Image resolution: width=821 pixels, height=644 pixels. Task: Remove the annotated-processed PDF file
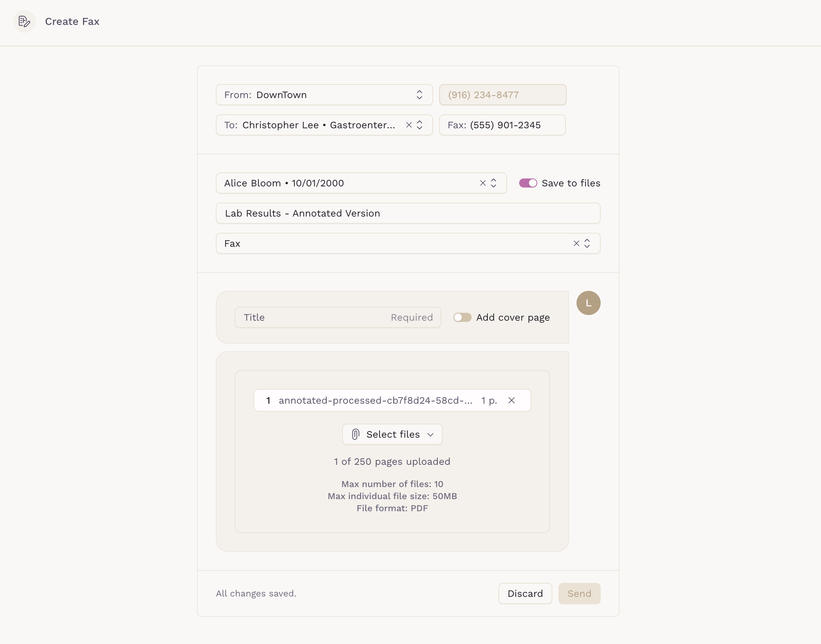click(511, 401)
